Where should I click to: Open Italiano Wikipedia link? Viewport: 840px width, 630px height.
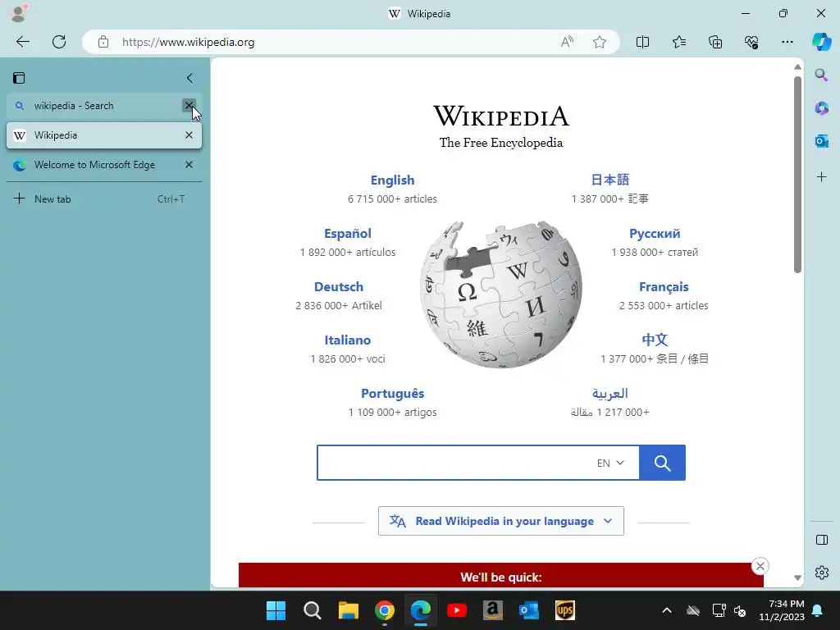(x=348, y=340)
